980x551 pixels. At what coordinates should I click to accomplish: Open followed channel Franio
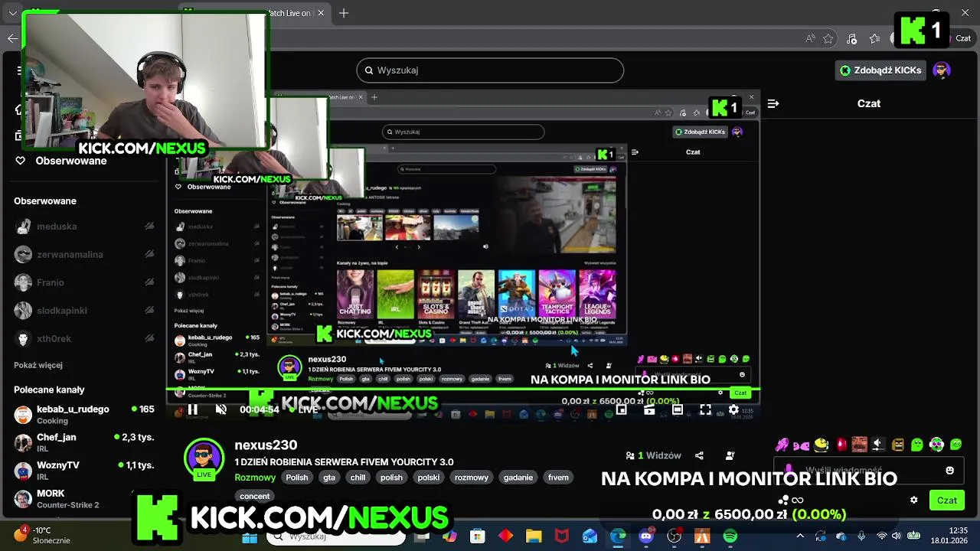click(84, 282)
